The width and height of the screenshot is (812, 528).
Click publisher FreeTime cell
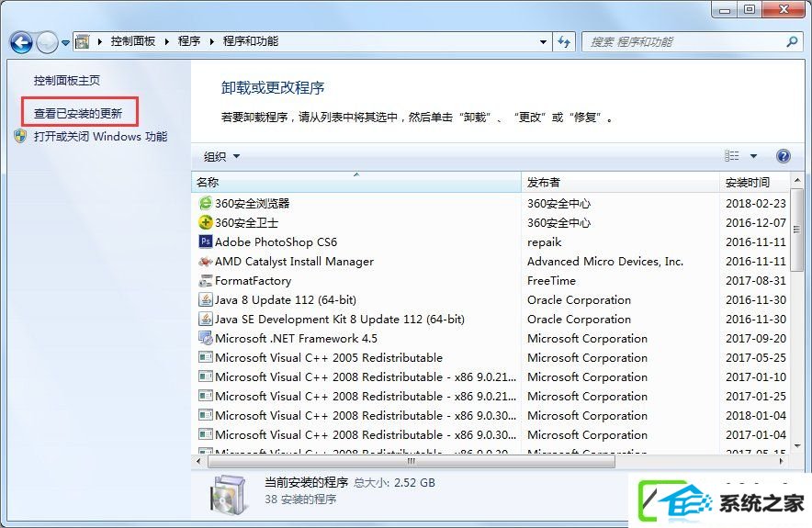(x=551, y=281)
